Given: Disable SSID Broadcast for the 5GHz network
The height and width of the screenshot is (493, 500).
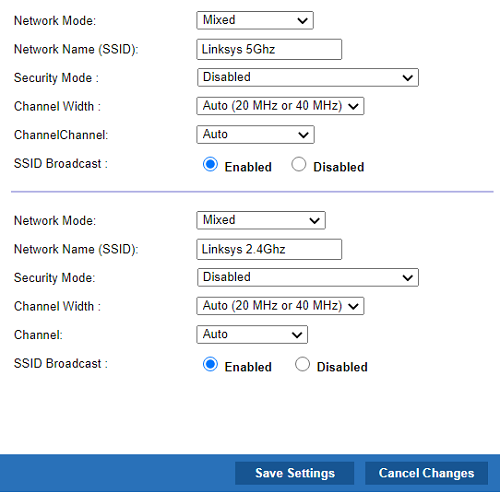Looking at the screenshot, I should point(299,164).
